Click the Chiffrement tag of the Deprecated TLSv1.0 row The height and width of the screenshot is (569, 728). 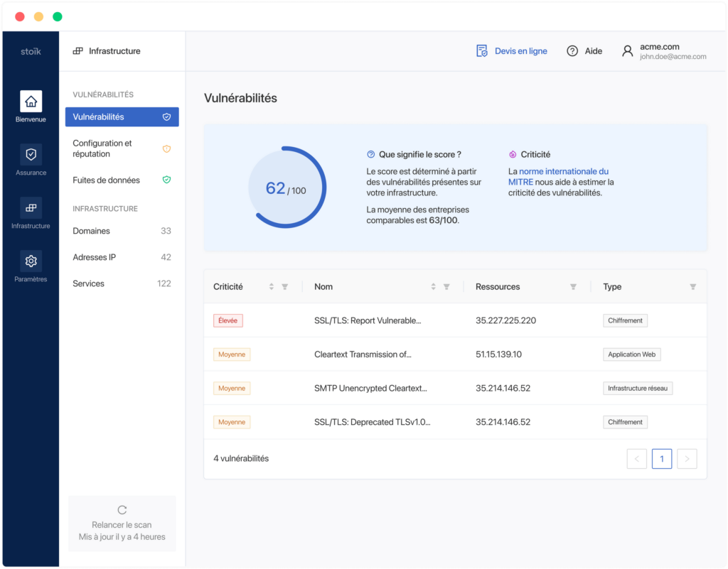(626, 422)
